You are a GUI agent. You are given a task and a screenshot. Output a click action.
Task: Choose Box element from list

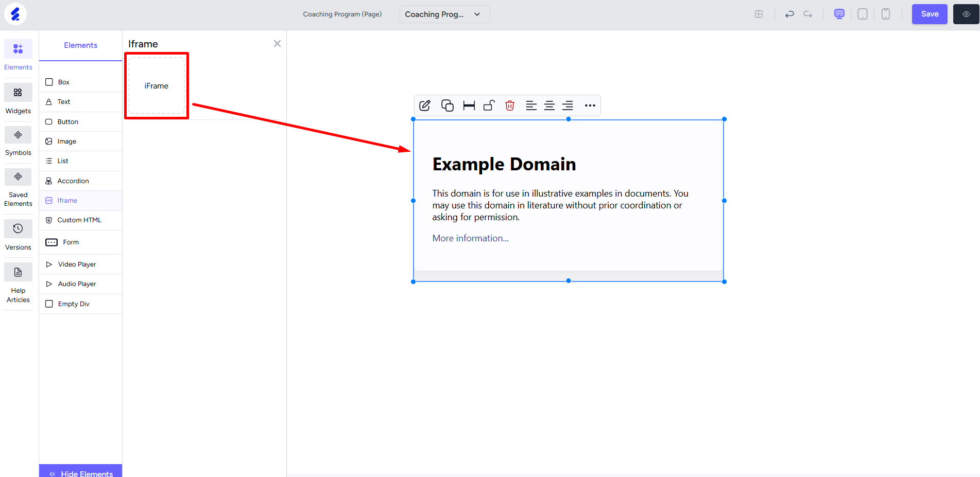coord(80,82)
